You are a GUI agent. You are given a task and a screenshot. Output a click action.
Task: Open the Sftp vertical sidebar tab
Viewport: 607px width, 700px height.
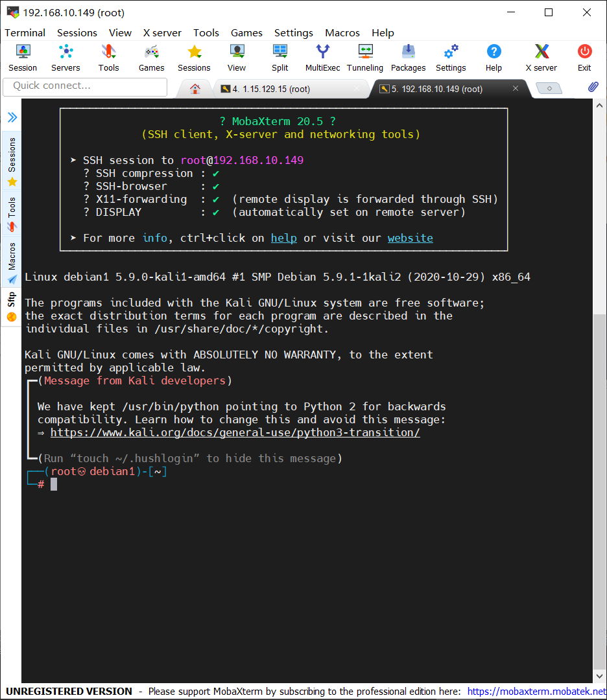pos(12,306)
